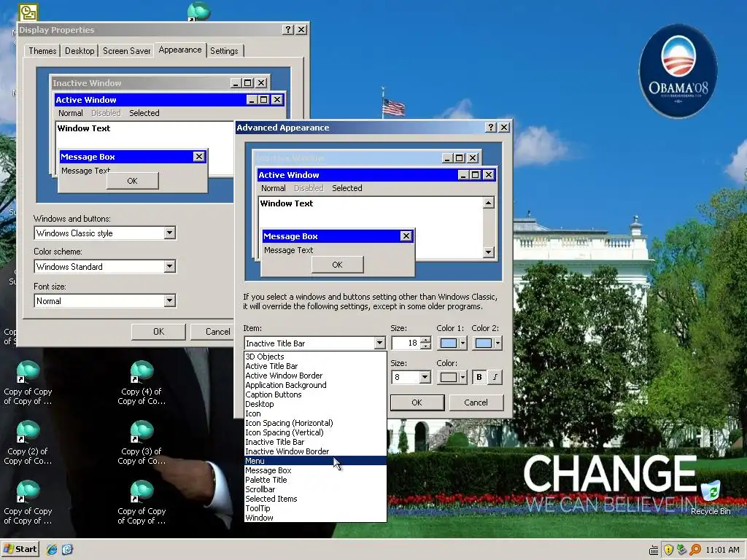Open the 'Copy of Copy of Copy of…' shortcut below 'Copy (3) of'
The height and width of the screenshot is (560, 747).
click(x=142, y=503)
